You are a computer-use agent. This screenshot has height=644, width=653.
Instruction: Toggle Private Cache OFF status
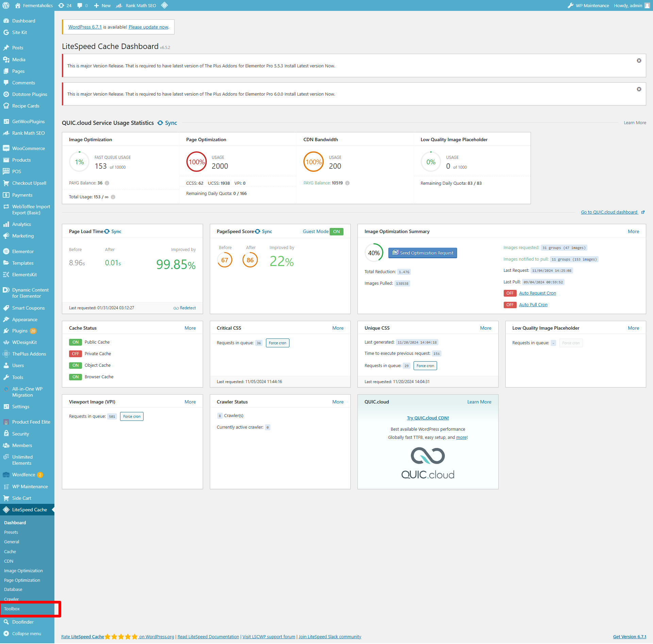(x=76, y=354)
